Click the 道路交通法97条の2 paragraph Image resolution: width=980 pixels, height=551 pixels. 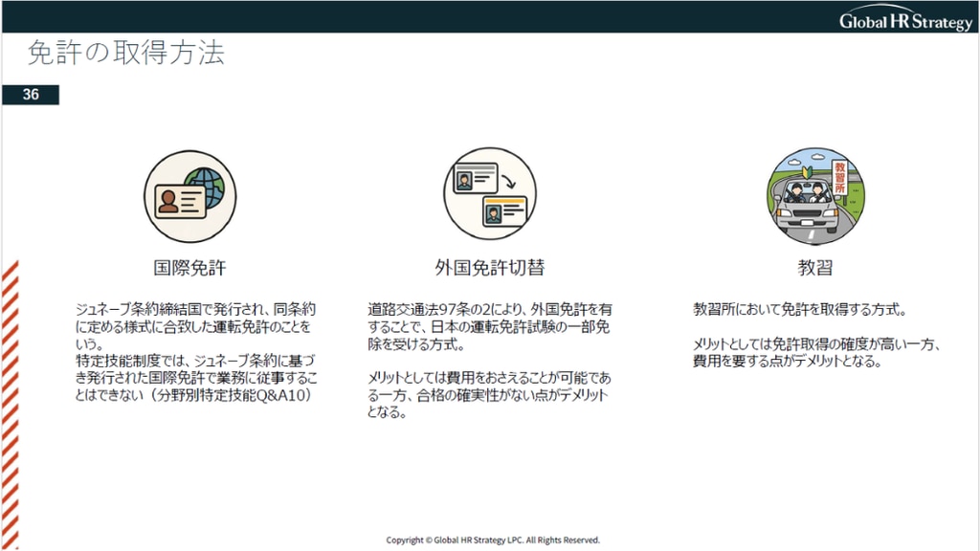(x=489, y=326)
